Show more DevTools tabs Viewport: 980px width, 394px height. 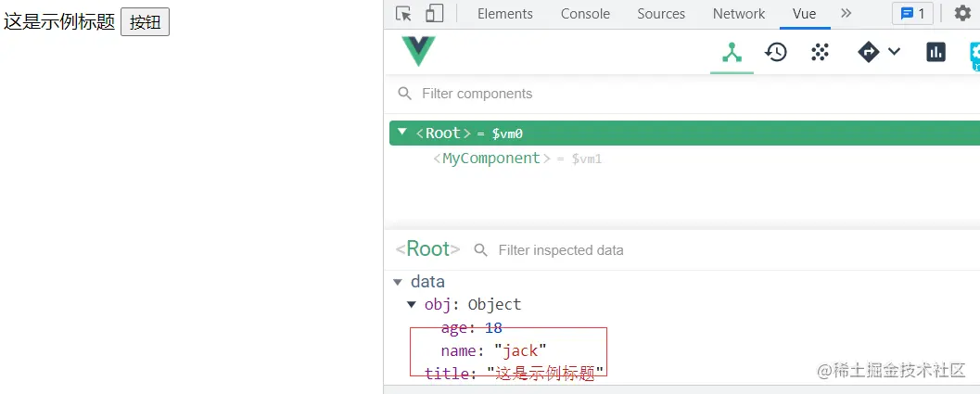pos(846,13)
